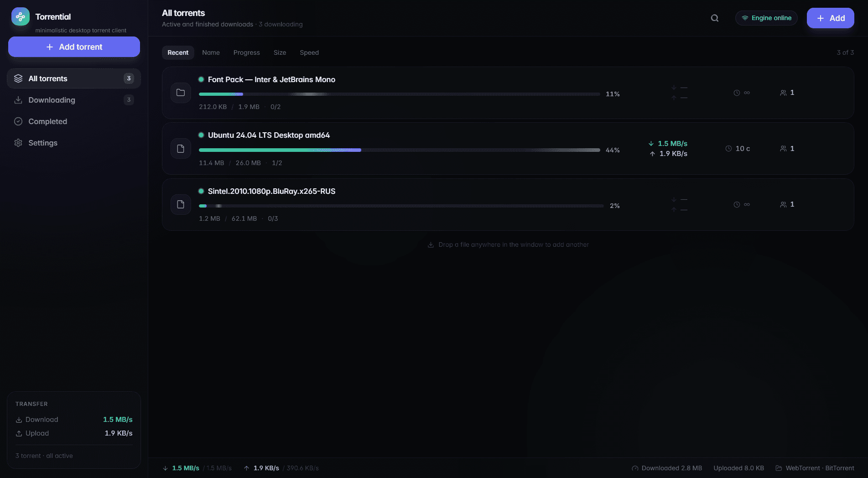Click the Sintel progress bar
Screen dimensions: 868x478
click(401, 206)
